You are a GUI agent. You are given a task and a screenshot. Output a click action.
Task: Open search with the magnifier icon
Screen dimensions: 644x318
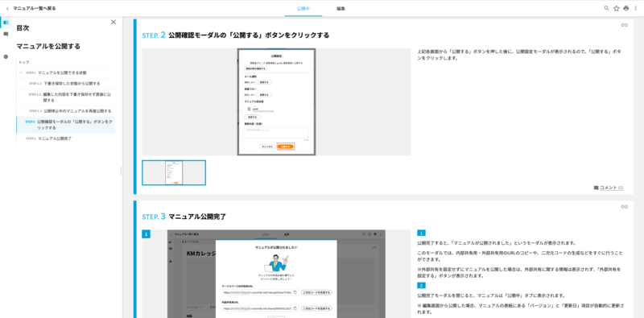click(x=607, y=8)
